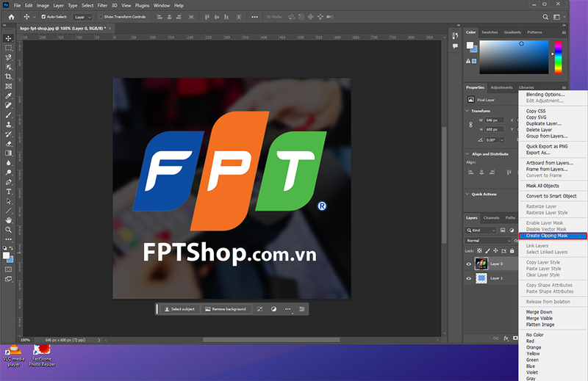The image size is (588, 381).
Task: Open the Kind filter dropdown in Layers
Action: (481, 231)
